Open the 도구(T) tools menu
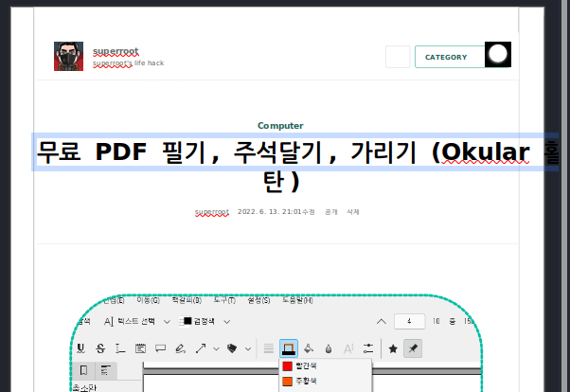 224,300
